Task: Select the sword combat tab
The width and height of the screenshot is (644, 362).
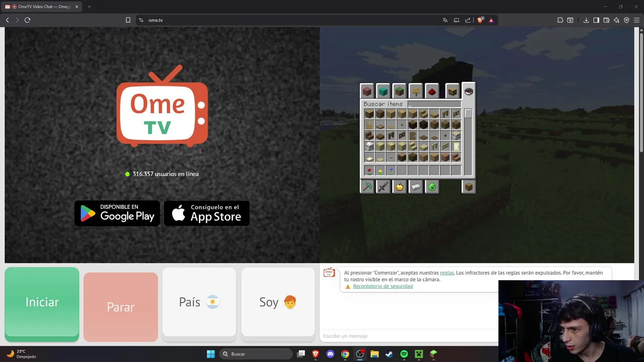Action: 383,187
